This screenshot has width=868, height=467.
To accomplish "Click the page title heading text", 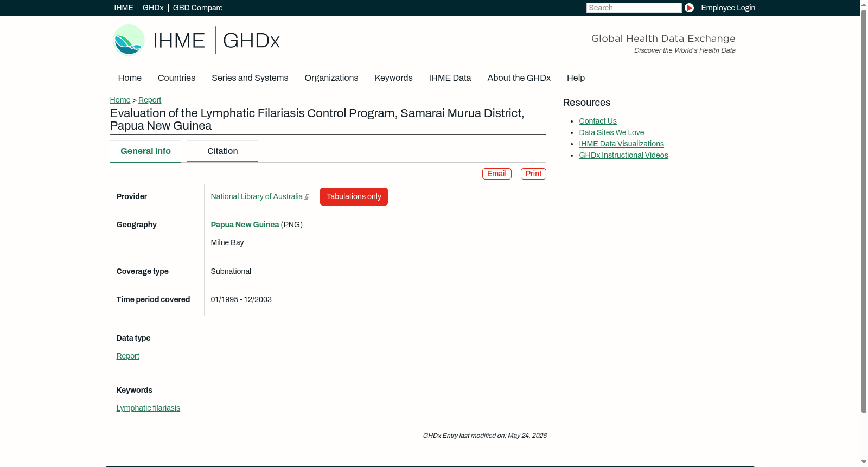I will click(x=317, y=119).
